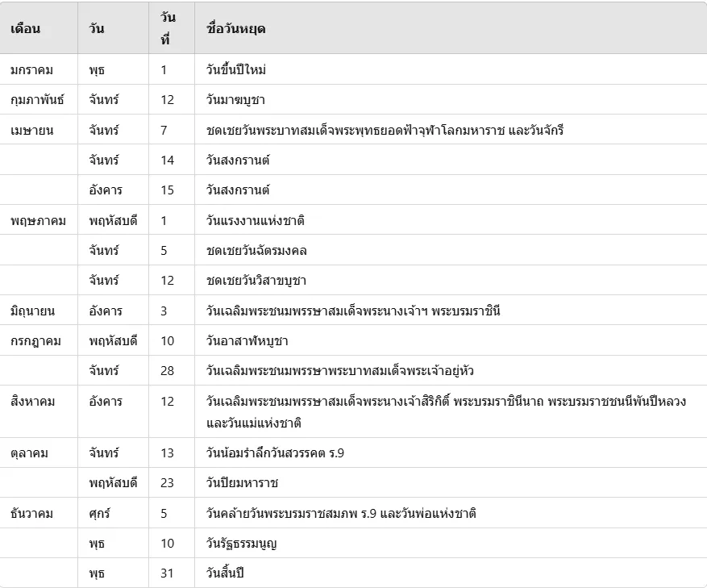Image resolution: width=707 pixels, height=588 pixels.
Task: Click the วันอาสาฬหบูชา holiday name
Action: (247, 340)
